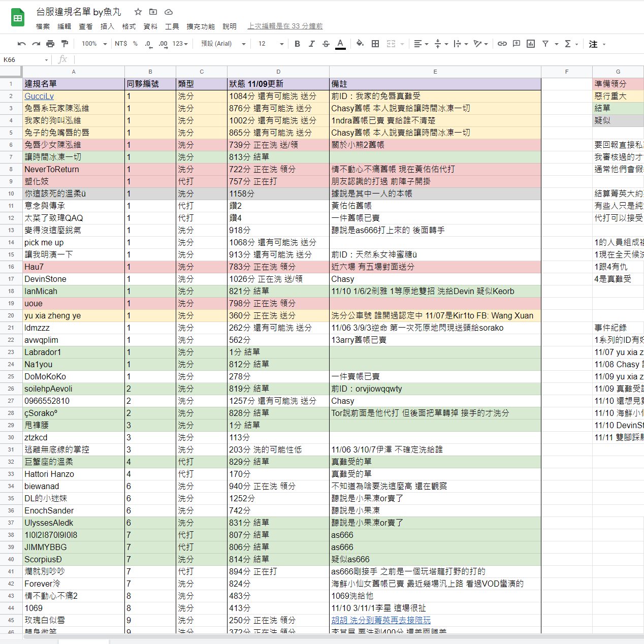Open the 檔案 menu
This screenshot has width=644, height=644.
point(43,26)
